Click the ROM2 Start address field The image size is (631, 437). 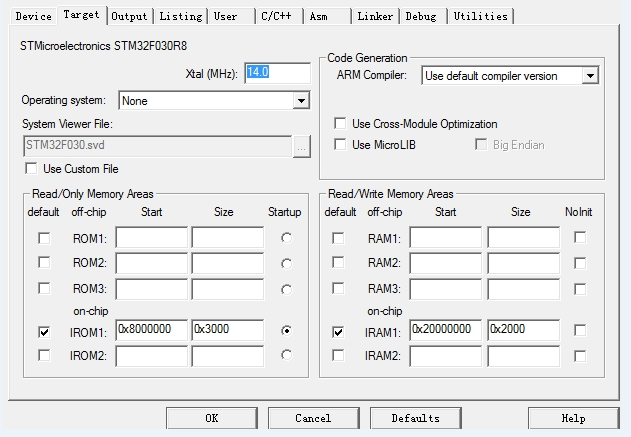coord(151,263)
